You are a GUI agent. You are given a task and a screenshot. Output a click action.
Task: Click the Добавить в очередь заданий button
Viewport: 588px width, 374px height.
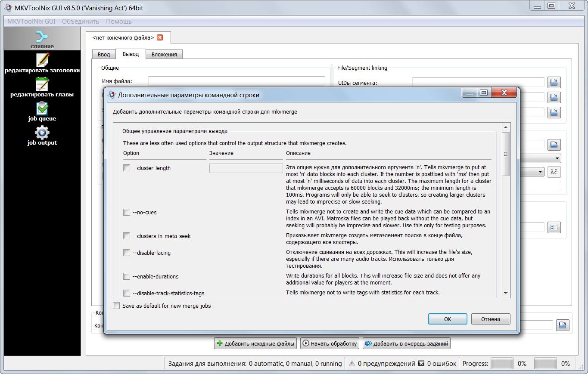click(406, 343)
